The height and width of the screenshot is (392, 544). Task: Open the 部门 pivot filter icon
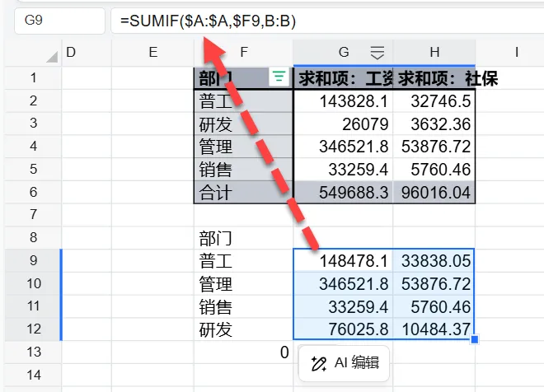pyautogui.click(x=279, y=77)
